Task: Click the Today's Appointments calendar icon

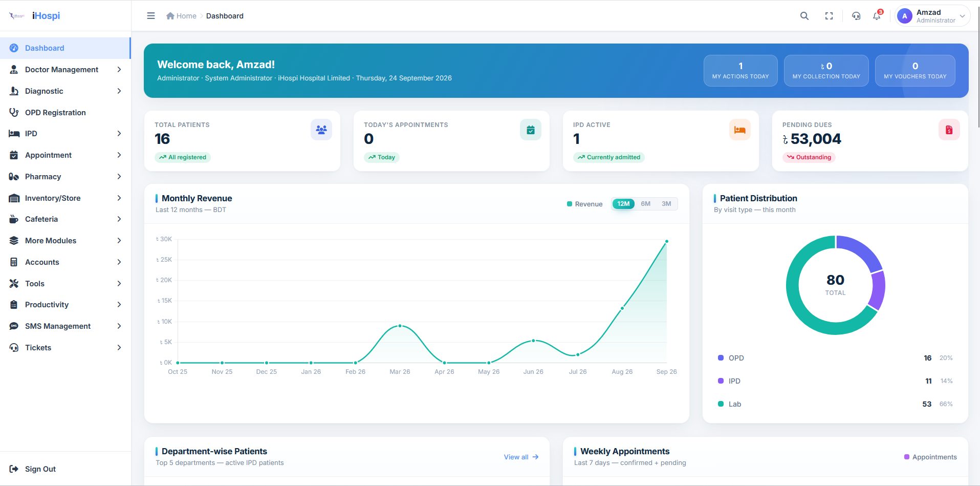Action: (x=531, y=130)
